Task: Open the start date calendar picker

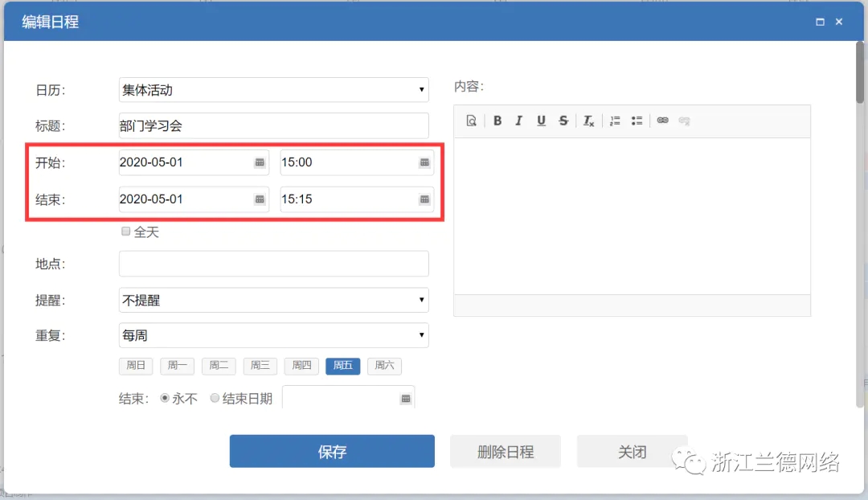Action: (260, 162)
